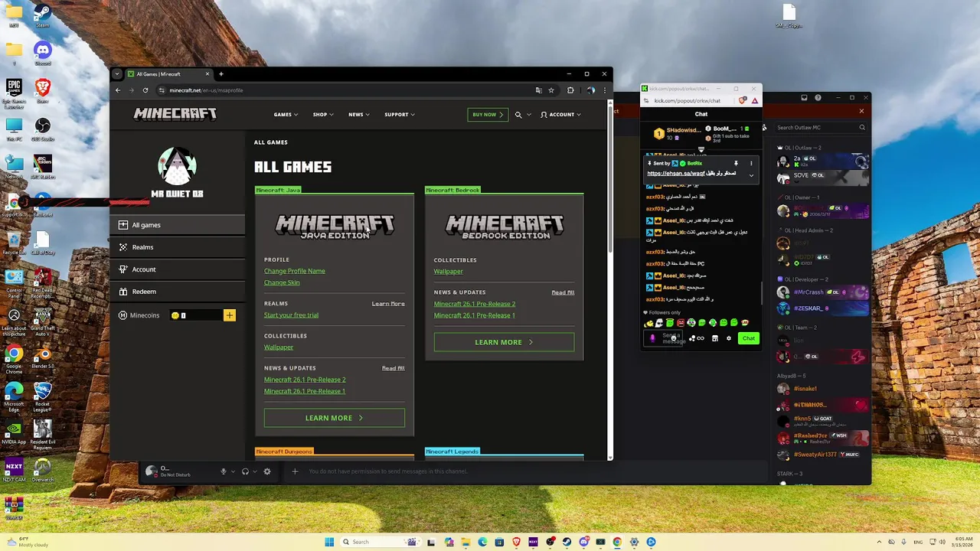This screenshot has height=551, width=980.
Task: Toggle Discord microphone mute
Action: [224, 471]
